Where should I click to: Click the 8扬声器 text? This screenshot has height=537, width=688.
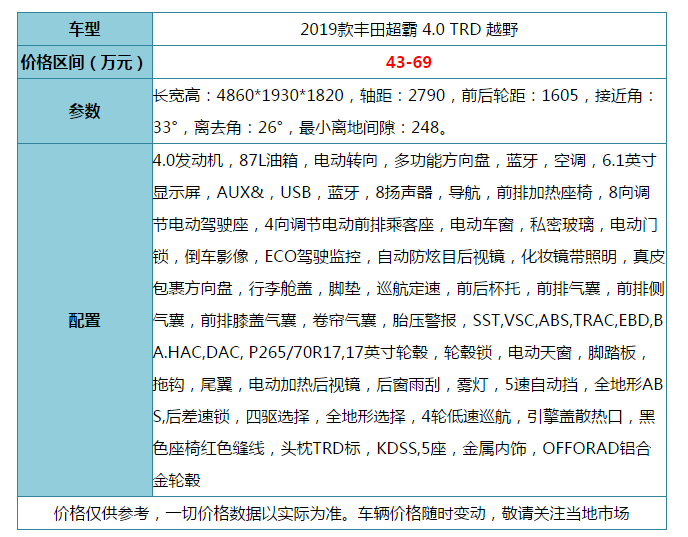[404, 193]
